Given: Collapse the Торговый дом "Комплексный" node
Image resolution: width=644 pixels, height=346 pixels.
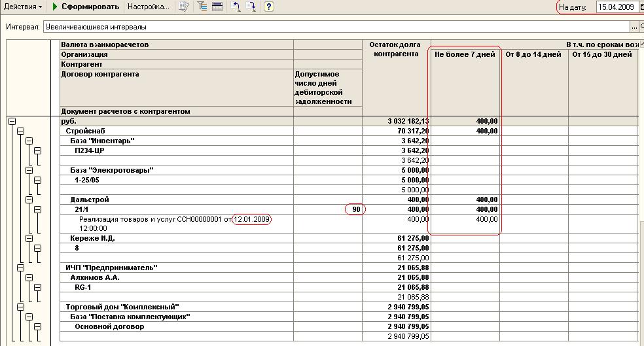Looking at the screenshot, I should 20,307.
